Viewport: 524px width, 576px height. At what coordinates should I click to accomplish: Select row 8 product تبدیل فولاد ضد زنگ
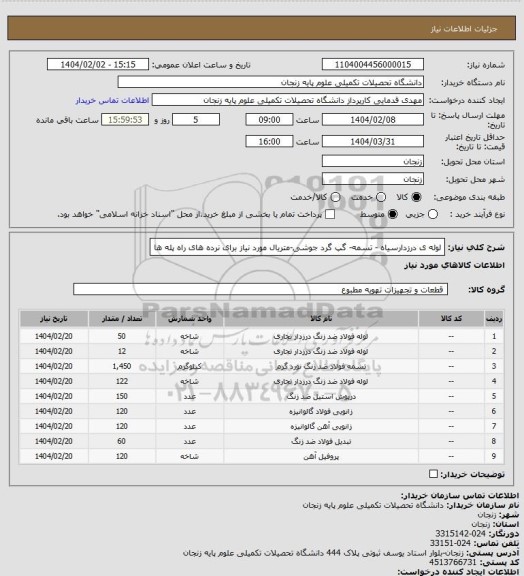point(321,441)
